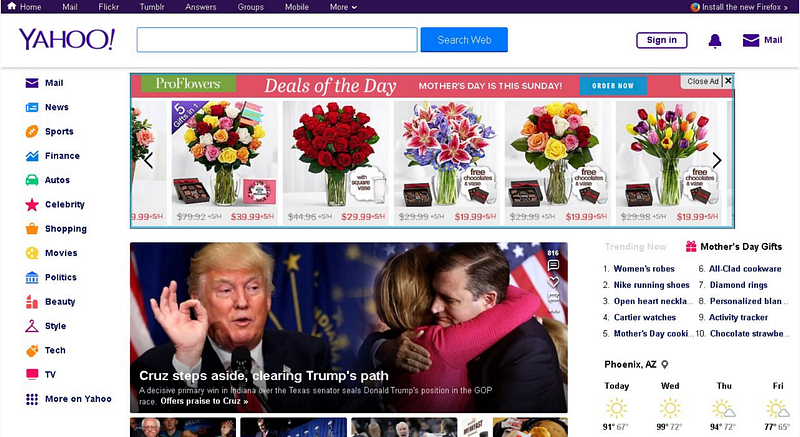800x437 pixels.
Task: Open the Mail envelope icon in the sidebar
Action: pyautogui.click(x=32, y=83)
